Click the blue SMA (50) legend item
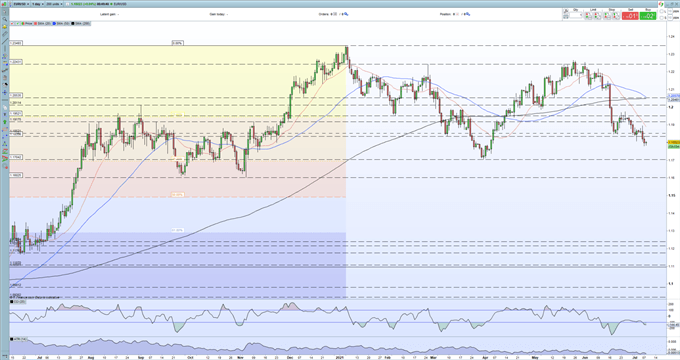680x360 pixels. [61, 23]
